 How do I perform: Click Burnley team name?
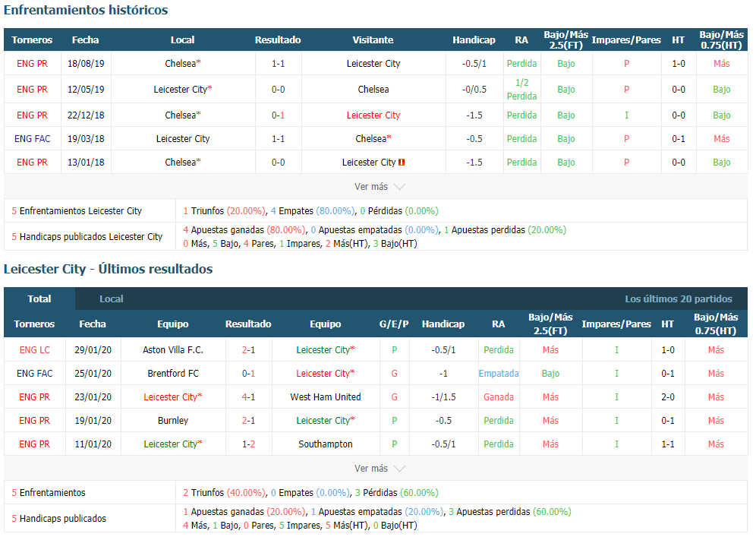click(x=173, y=421)
